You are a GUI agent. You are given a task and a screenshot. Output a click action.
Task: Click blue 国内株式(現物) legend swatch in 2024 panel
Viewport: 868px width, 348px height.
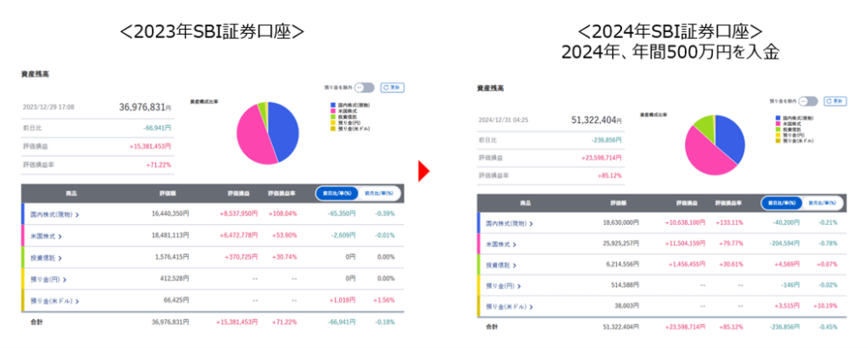(777, 118)
